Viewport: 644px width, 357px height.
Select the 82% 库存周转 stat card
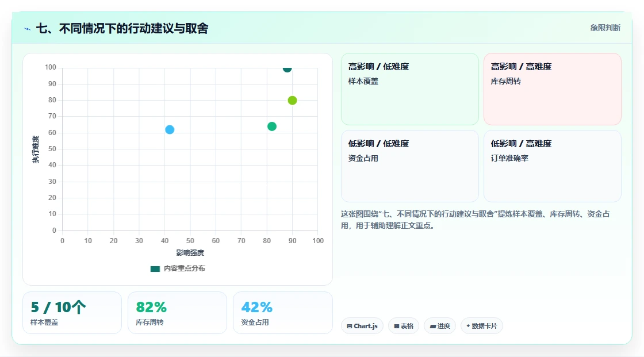178,313
